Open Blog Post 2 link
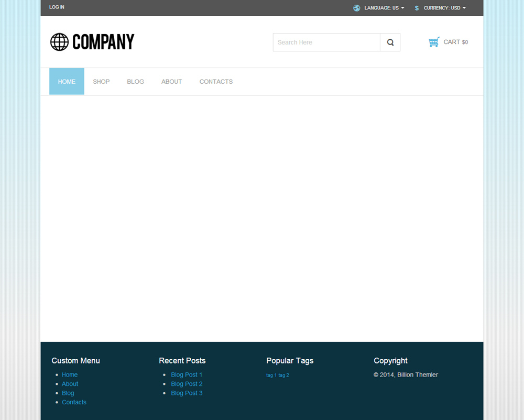 [187, 384]
